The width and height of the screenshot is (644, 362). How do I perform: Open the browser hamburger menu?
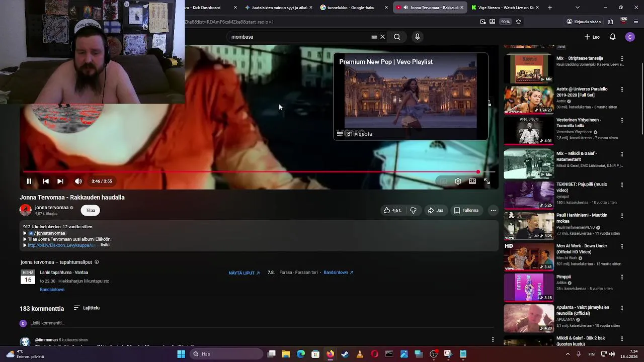pos(636,22)
